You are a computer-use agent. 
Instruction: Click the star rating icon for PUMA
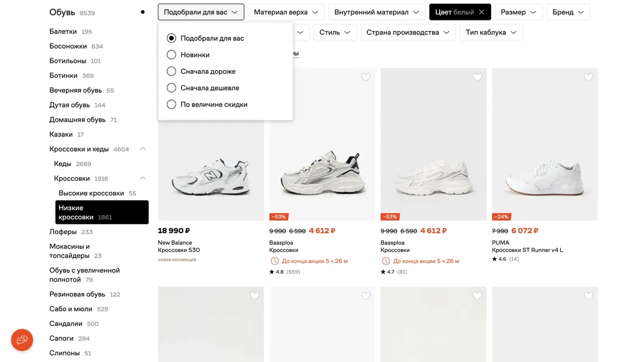[x=495, y=259]
